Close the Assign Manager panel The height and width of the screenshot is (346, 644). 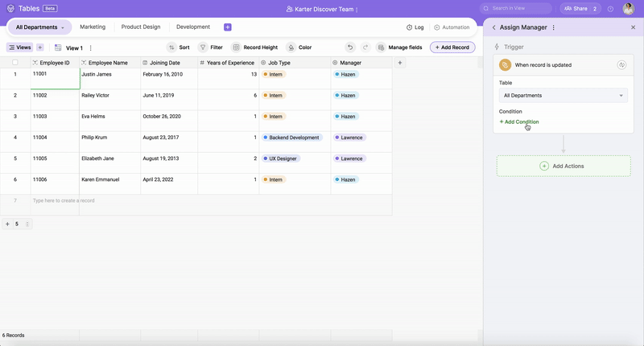click(633, 27)
